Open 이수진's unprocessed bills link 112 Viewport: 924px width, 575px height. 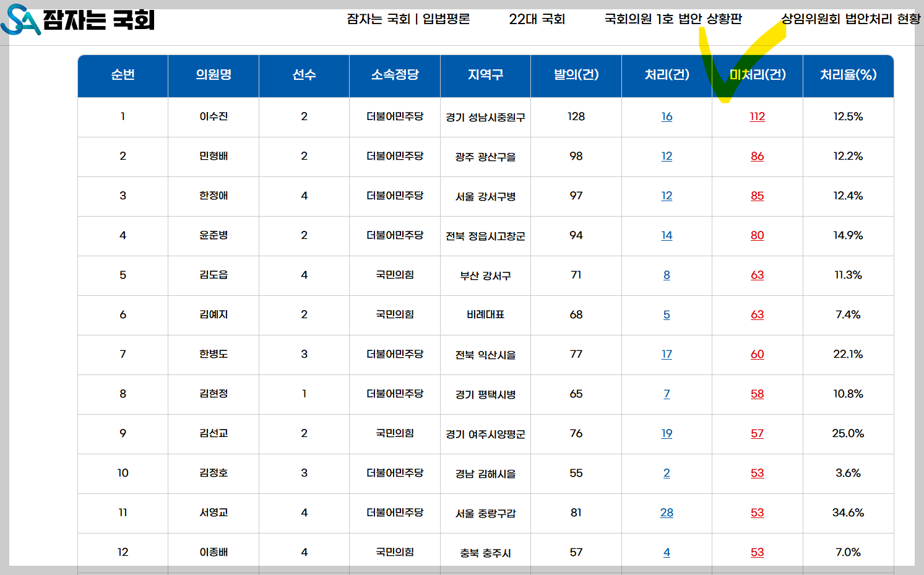(758, 116)
